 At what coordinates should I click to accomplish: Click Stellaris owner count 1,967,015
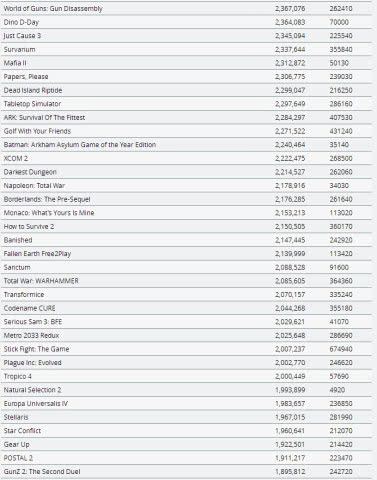tap(290, 417)
